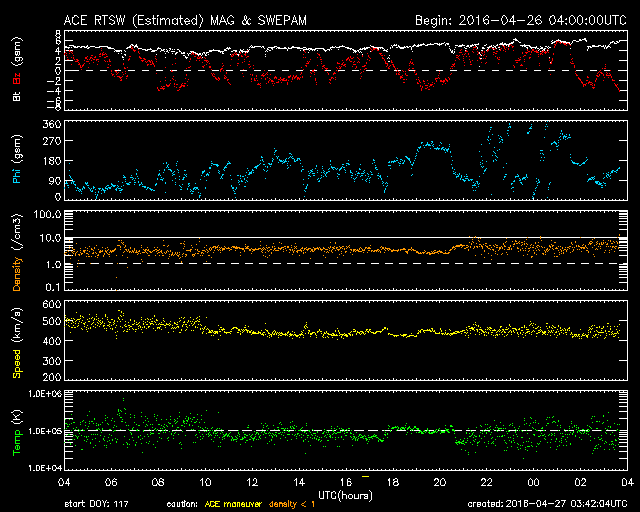Click the green Temp (K) axis label
640x512 pixels.
click(16, 430)
